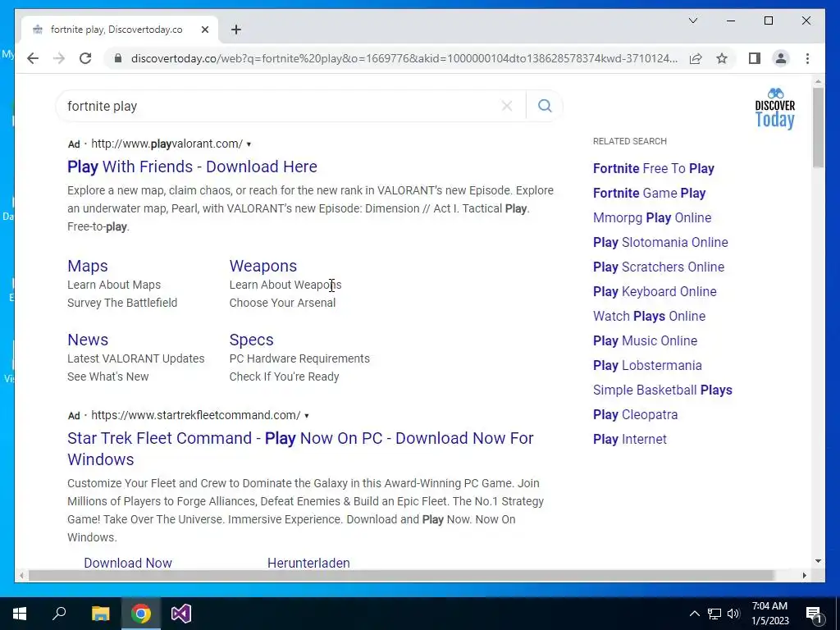
Task: Select related search Play Keyboard Online
Action: pyautogui.click(x=655, y=291)
